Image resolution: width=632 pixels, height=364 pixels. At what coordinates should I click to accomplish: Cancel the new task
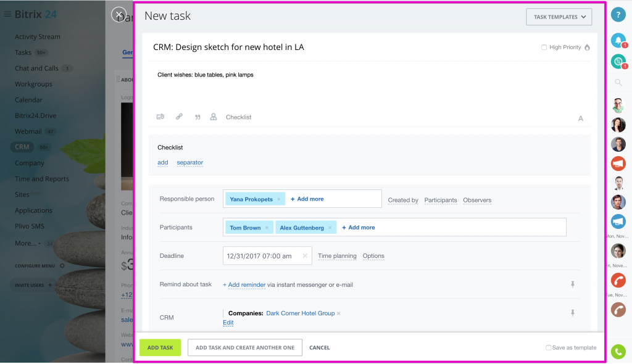click(x=320, y=347)
